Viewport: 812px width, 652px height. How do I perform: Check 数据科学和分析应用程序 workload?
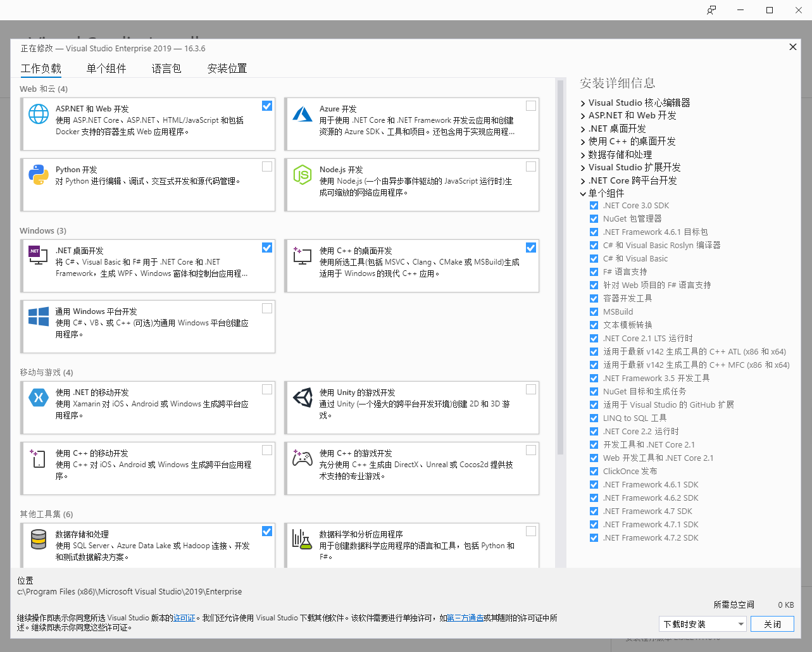[531, 531]
